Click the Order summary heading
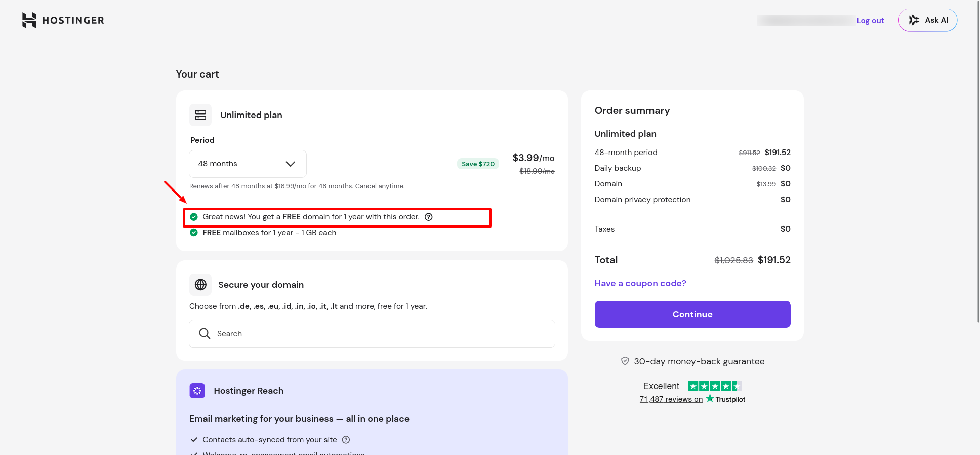 (x=632, y=110)
